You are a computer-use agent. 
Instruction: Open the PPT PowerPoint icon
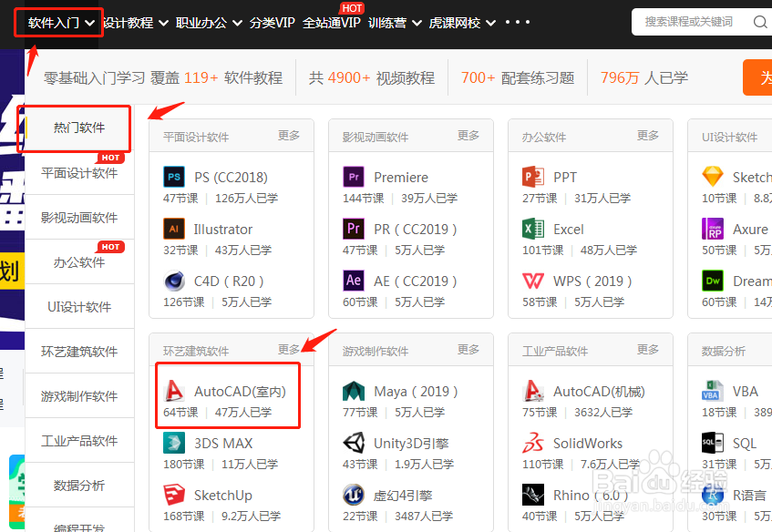pyautogui.click(x=533, y=177)
